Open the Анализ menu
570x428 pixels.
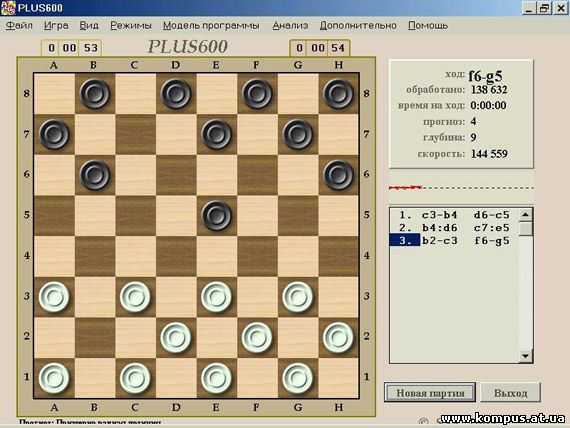coord(290,25)
